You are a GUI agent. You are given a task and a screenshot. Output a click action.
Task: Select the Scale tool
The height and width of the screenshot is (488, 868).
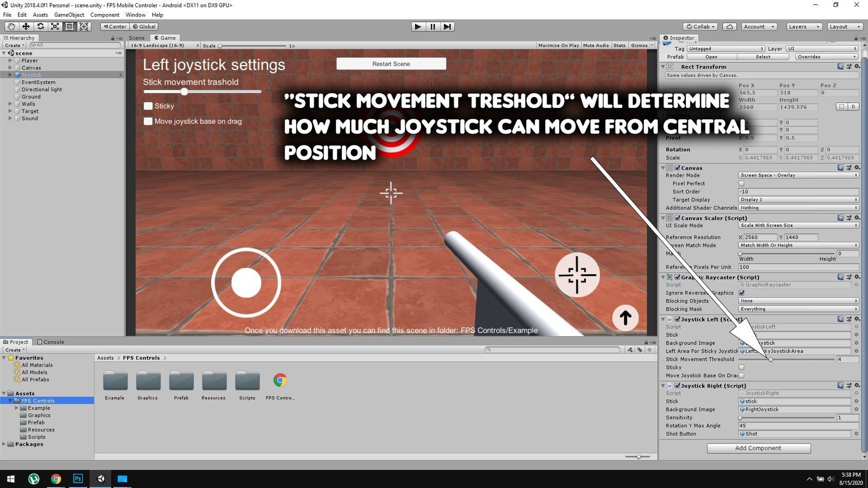(x=55, y=27)
